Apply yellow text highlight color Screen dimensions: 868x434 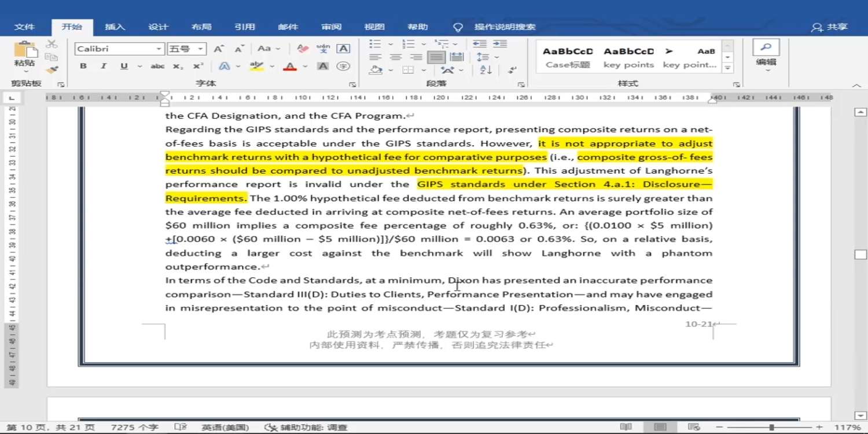(x=256, y=67)
